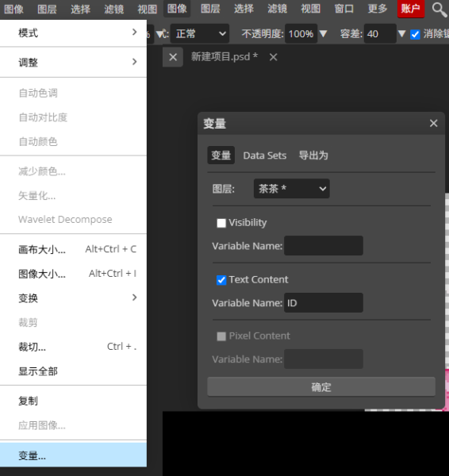Click the greyed 自动色调 menu item
The image size is (449, 476).
73,93
